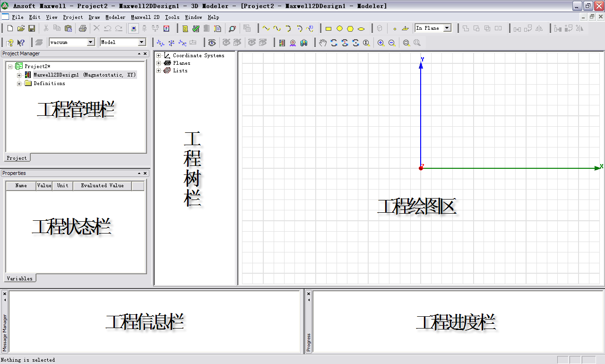Viewport: 605px width, 364px height.
Task: Select the Draw Rectangle tool
Action: click(x=328, y=29)
